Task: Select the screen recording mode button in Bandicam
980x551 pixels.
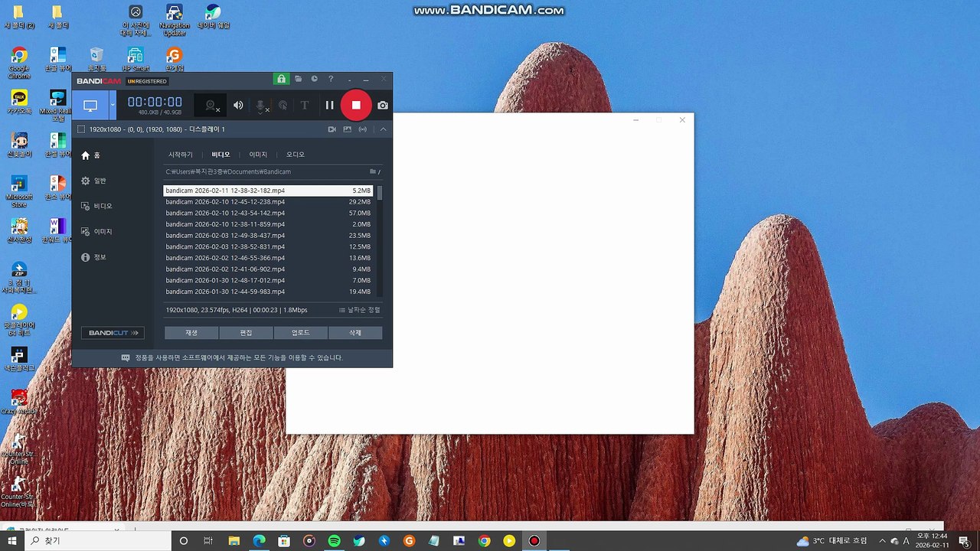Action: [x=90, y=105]
